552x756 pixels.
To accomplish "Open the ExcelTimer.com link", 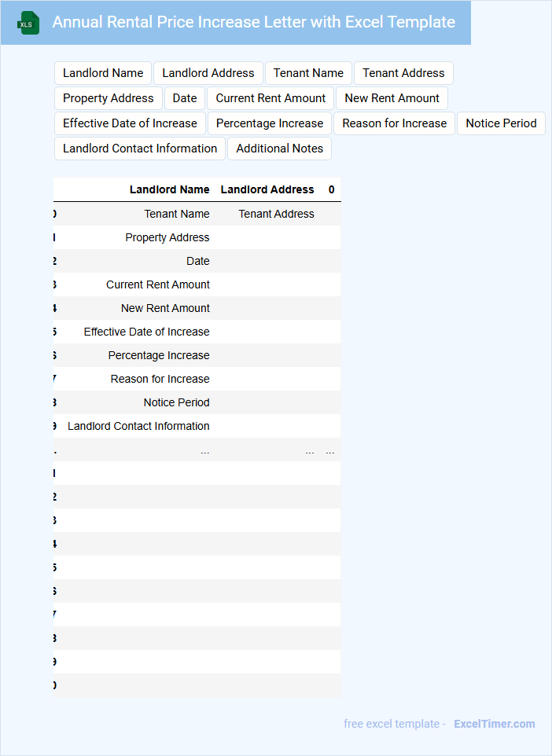I will coord(495,724).
